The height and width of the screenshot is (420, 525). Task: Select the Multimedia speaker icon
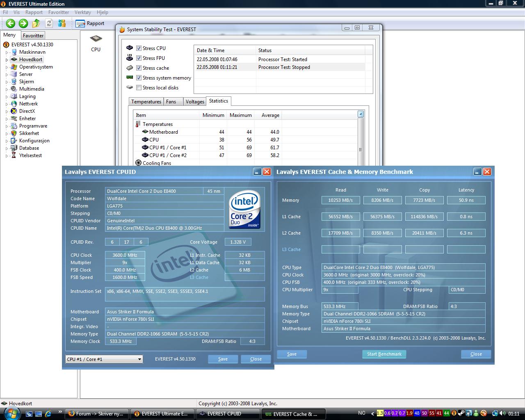click(14, 89)
